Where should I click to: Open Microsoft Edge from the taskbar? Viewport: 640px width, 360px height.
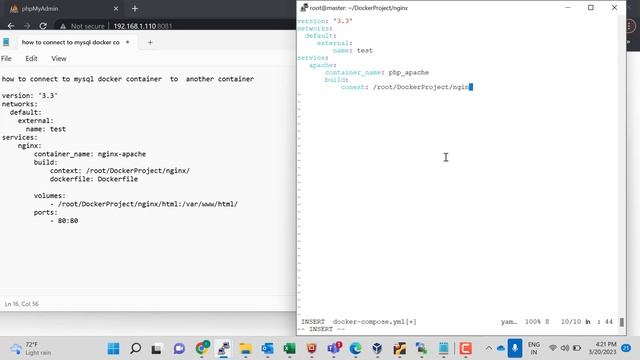click(x=356, y=349)
